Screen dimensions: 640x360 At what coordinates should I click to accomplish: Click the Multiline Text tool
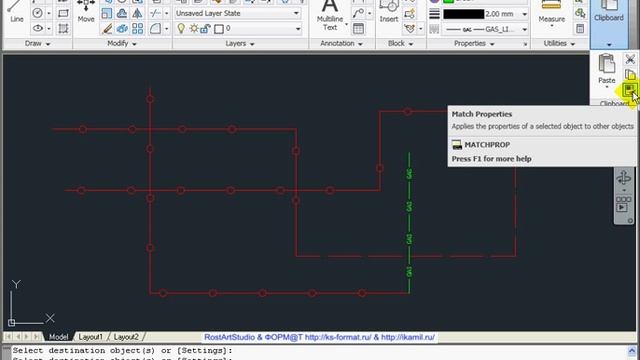pyautogui.click(x=330, y=16)
